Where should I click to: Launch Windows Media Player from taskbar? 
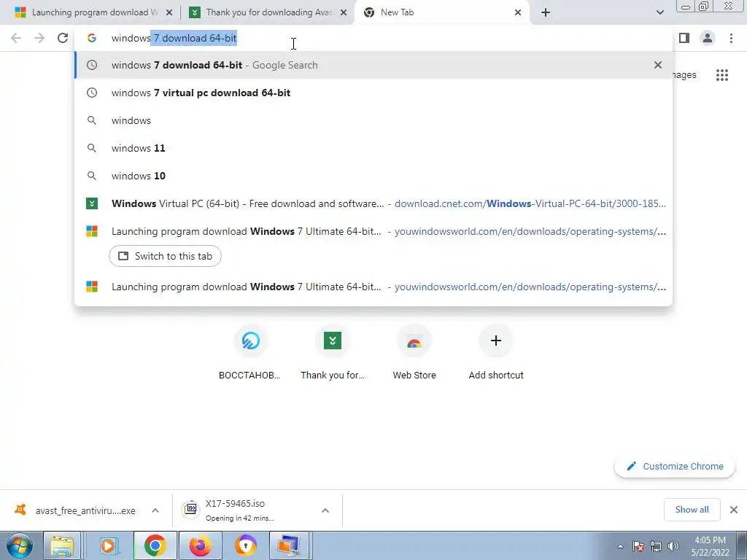(109, 545)
